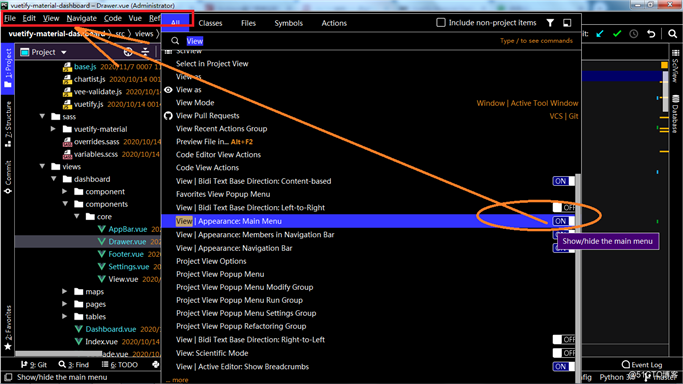Viewport: 683px width, 384px height.
Task: Switch to the Classes tab
Action: click(x=210, y=23)
